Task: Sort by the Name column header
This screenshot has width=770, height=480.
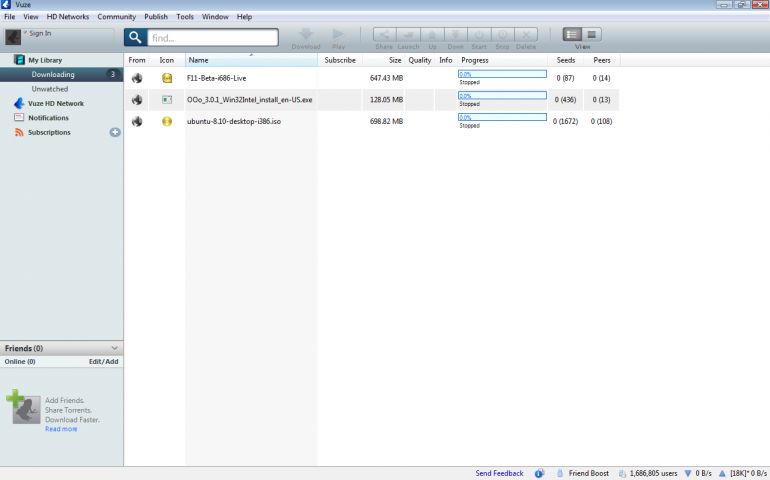Action: (251, 60)
